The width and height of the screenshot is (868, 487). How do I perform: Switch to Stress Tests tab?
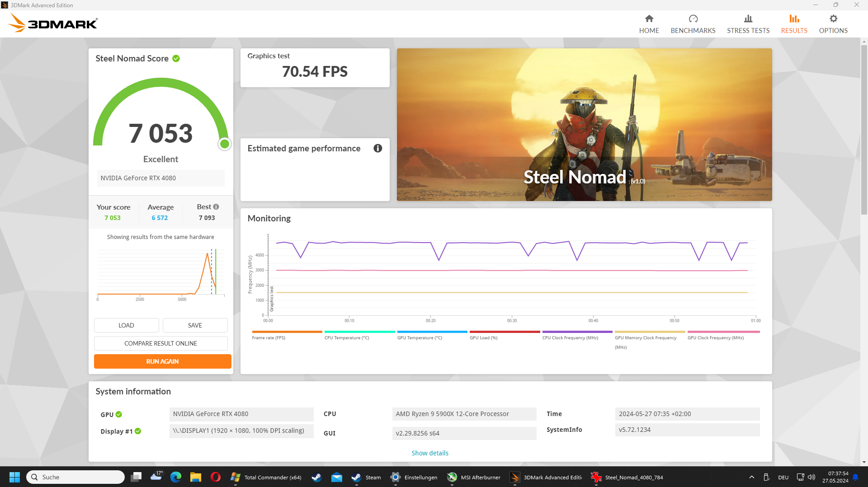point(748,24)
